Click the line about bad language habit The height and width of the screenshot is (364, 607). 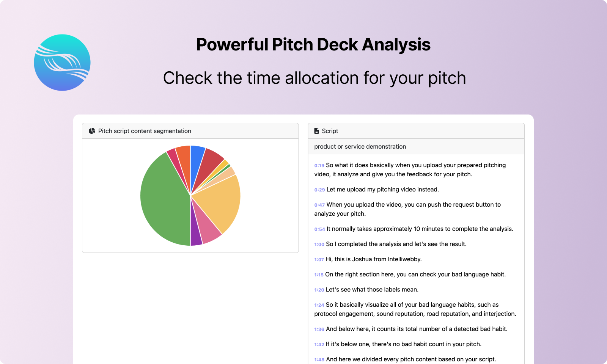pos(415,275)
